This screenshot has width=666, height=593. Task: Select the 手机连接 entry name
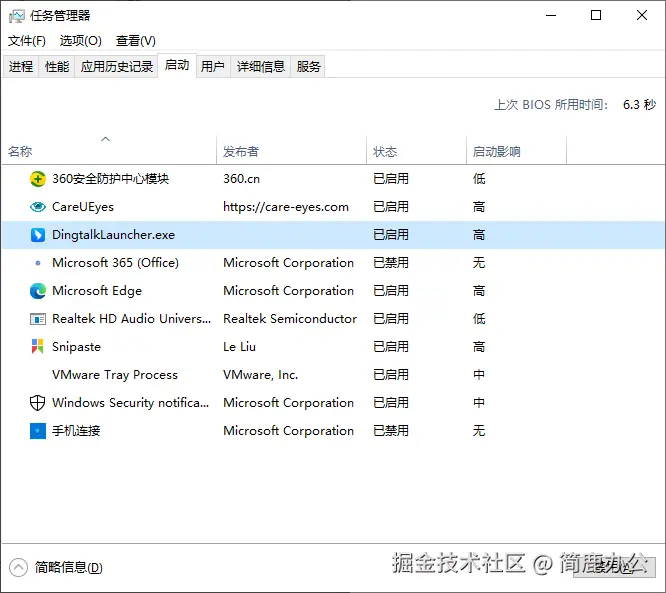coord(76,431)
